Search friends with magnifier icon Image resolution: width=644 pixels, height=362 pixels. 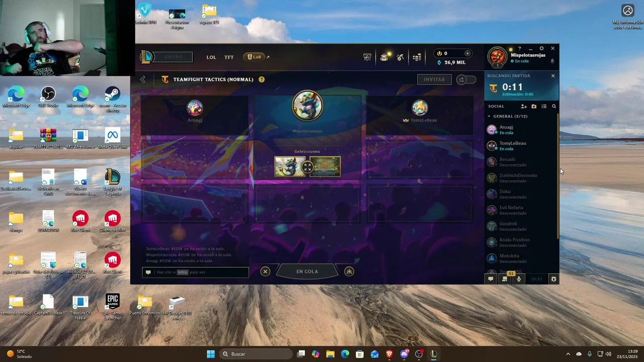pyautogui.click(x=554, y=107)
